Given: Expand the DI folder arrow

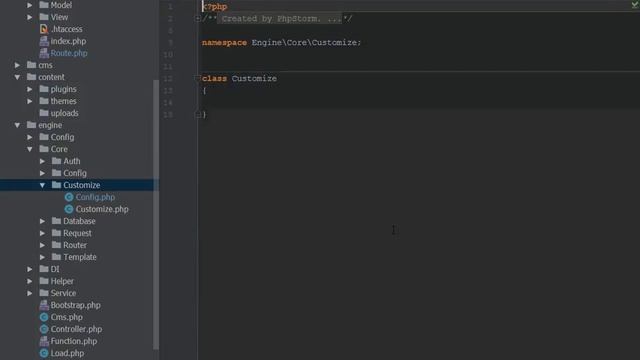Looking at the screenshot, I should pyautogui.click(x=30, y=269).
